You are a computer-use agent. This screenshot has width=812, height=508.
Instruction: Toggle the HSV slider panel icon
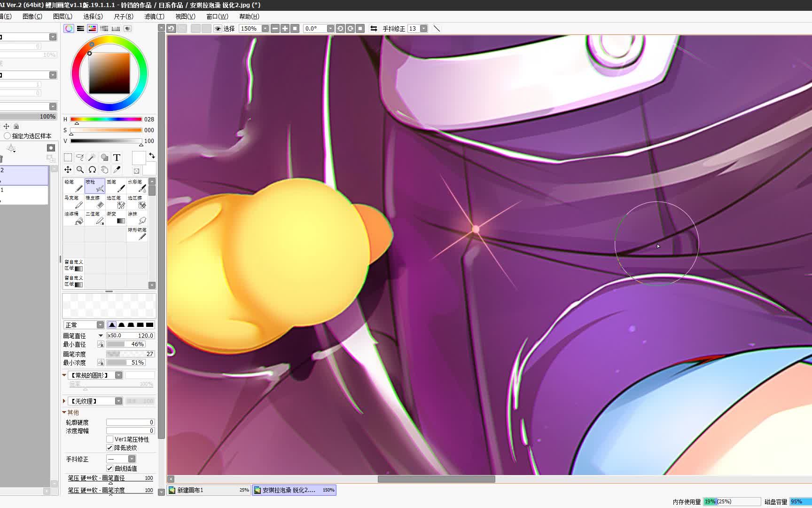coord(92,29)
